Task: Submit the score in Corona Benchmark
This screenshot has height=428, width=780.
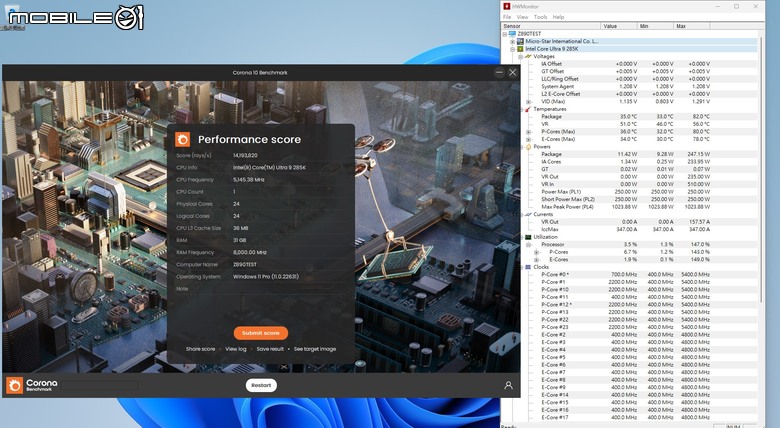Action: [261, 333]
